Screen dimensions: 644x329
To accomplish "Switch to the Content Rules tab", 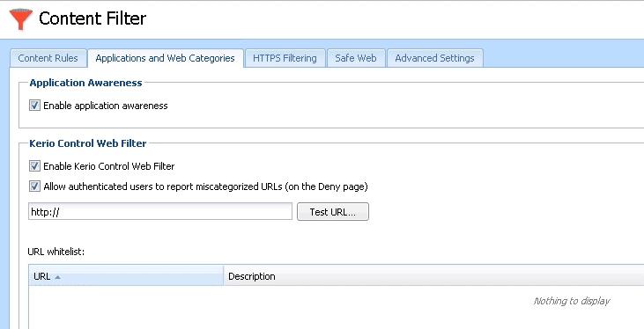I will [x=48, y=58].
